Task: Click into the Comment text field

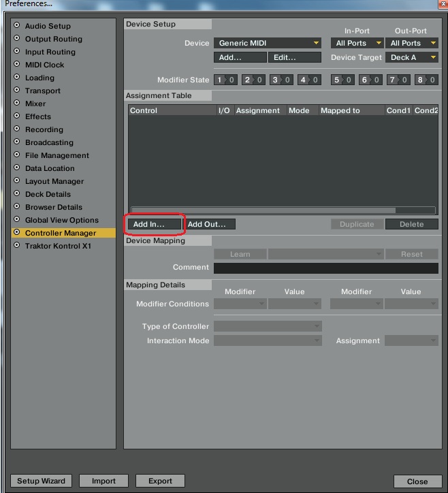Action: click(326, 268)
